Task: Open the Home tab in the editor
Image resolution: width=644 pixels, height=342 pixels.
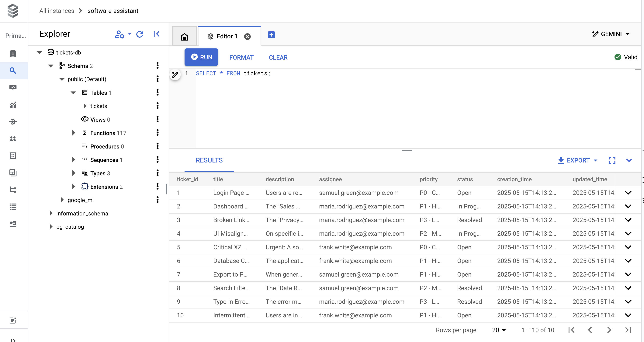Action: pos(184,36)
